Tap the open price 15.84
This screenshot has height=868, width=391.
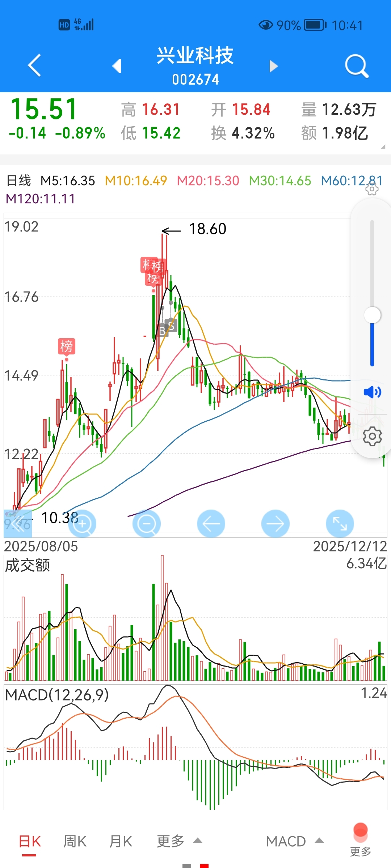tap(251, 110)
